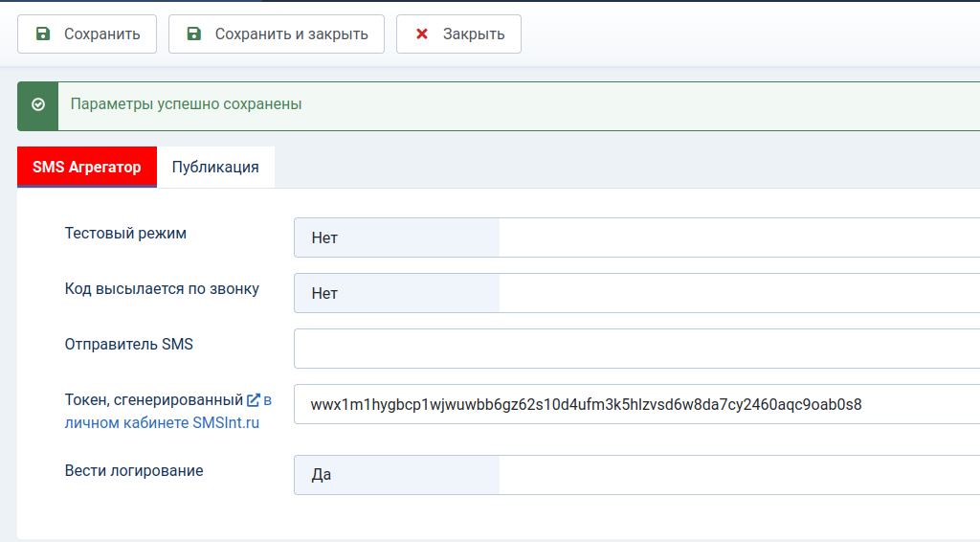Click the floppy disk icon on Сохранить
This screenshot has width=980, height=542.
42,34
